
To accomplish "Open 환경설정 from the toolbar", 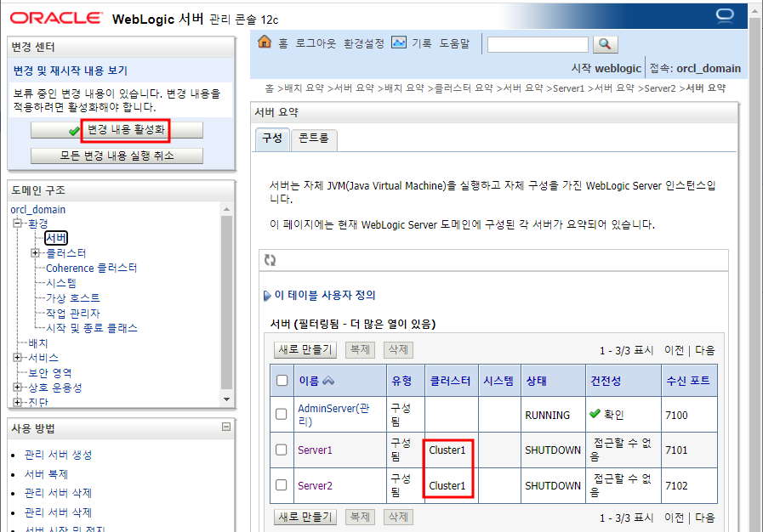I will tap(363, 43).
